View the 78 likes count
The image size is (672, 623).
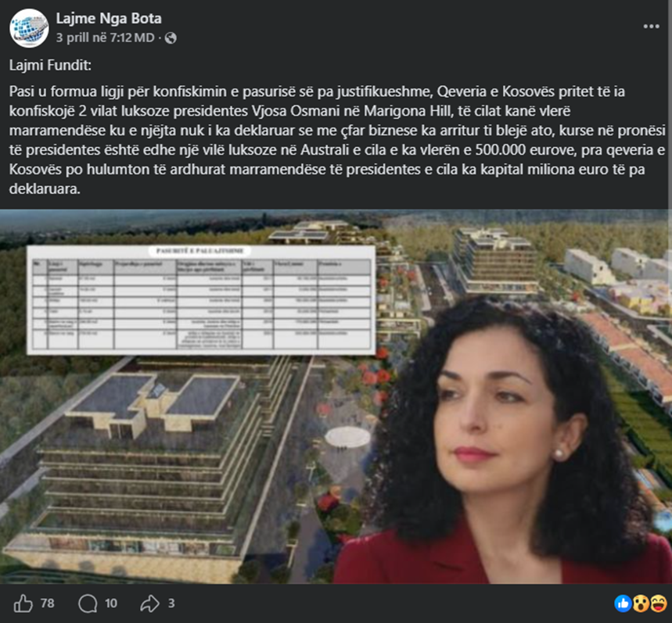(48, 603)
